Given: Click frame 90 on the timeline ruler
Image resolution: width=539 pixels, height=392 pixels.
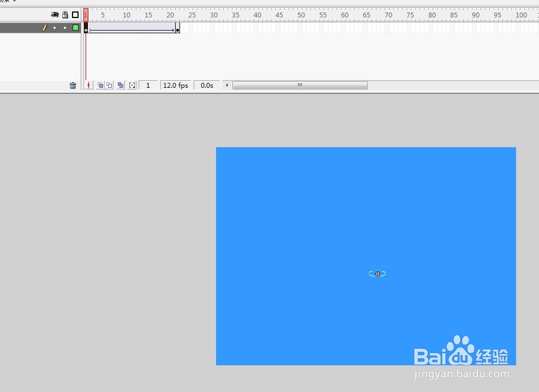Looking at the screenshot, I should (476, 15).
